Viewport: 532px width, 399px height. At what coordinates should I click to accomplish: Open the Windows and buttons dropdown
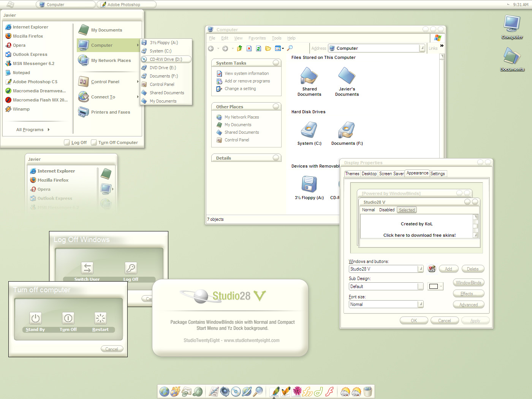click(420, 269)
